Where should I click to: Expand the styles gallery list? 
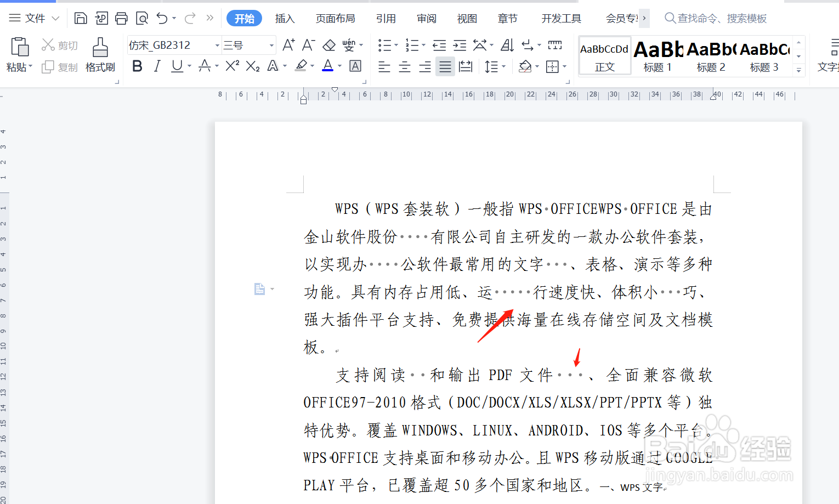[x=799, y=70]
